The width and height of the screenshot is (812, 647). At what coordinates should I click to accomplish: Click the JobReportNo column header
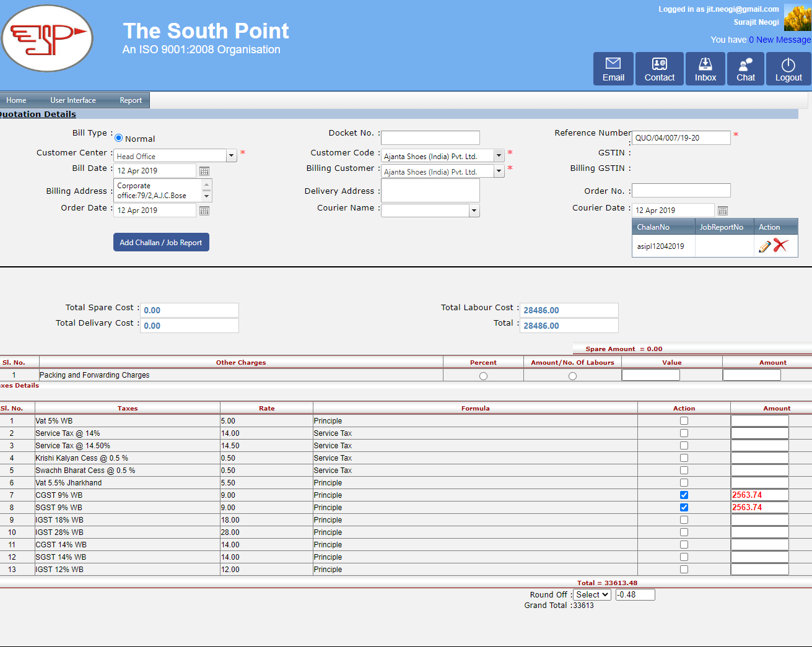point(724,227)
